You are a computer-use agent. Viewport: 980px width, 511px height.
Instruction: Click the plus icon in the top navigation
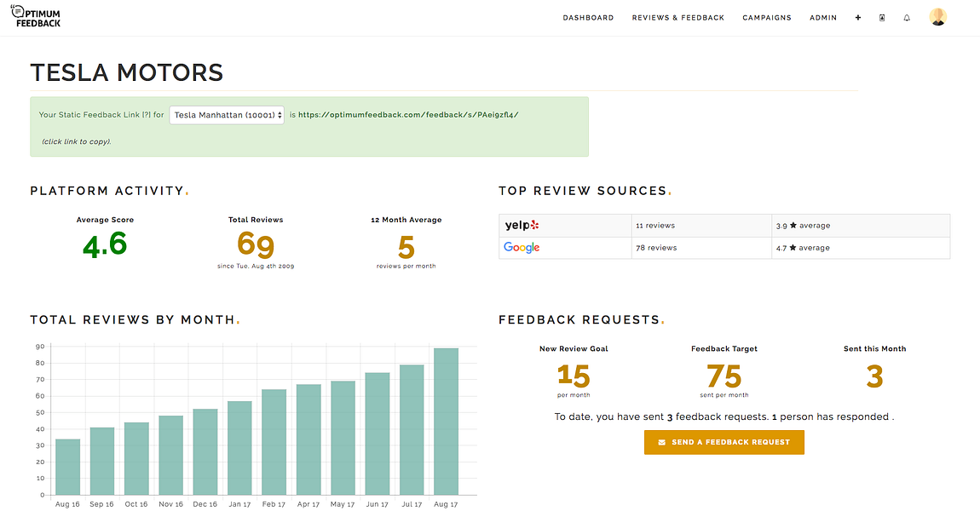[x=858, y=17]
